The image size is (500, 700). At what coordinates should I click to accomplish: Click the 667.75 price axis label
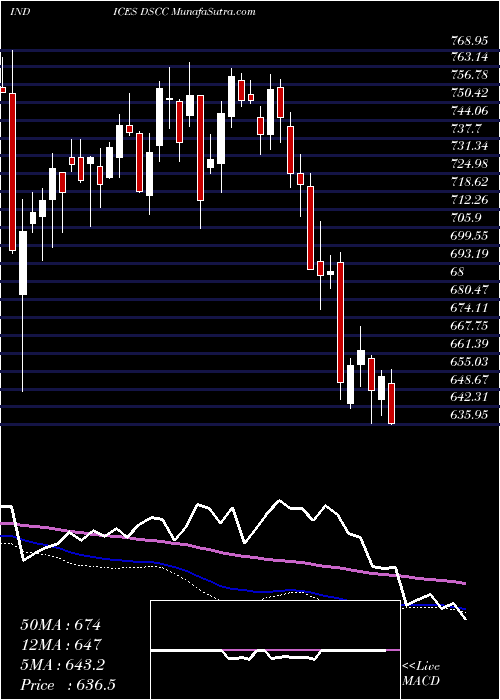pyautogui.click(x=470, y=325)
